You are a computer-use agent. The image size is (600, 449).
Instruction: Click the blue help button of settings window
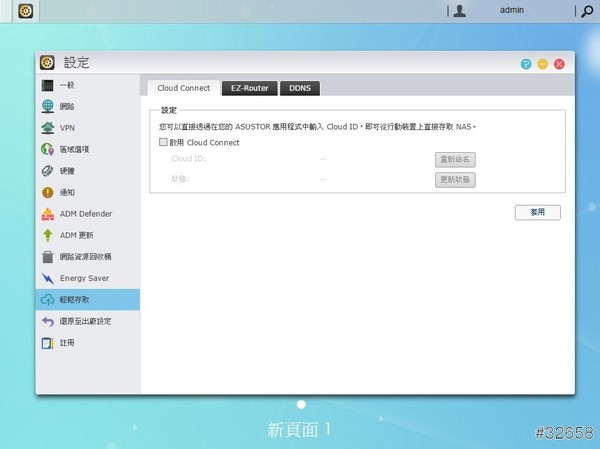(x=526, y=64)
